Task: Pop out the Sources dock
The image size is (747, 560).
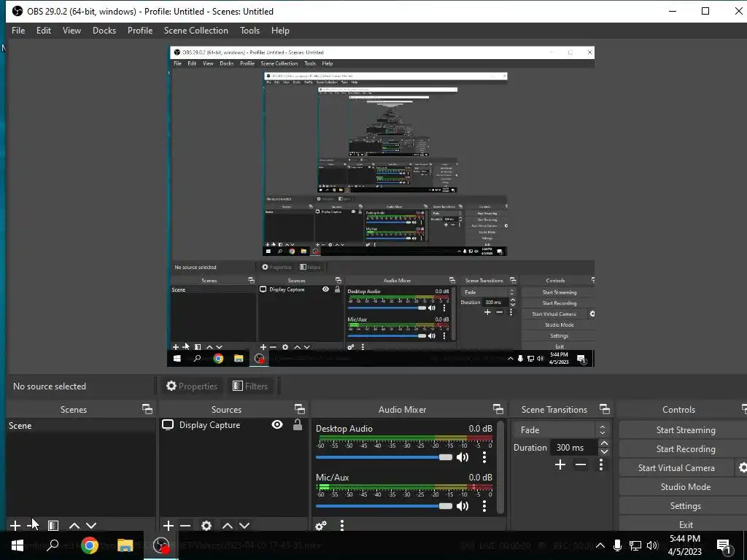Action: tap(300, 409)
